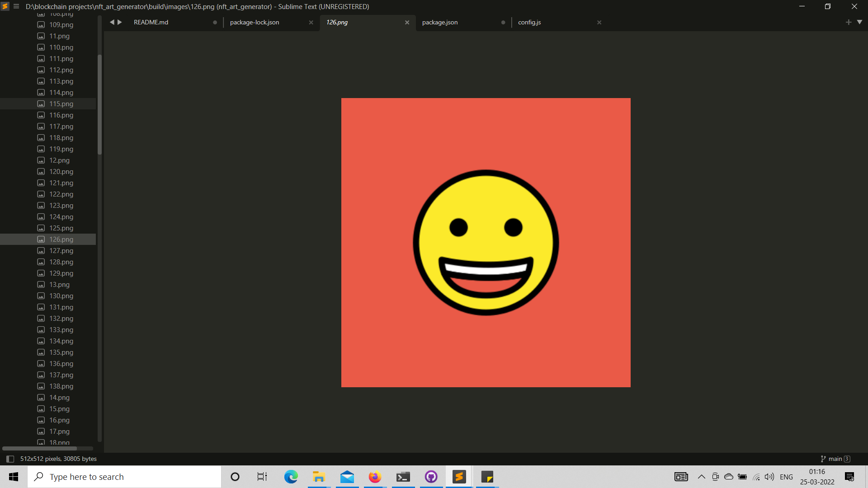Click the Windows search box
Image resolution: width=868 pixels, height=488 pixels.
point(124,477)
